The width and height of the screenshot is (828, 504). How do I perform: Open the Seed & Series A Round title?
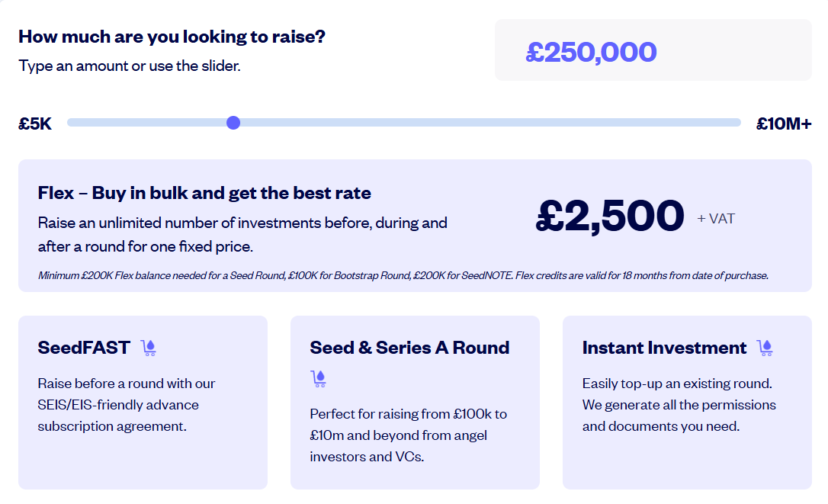coord(409,348)
